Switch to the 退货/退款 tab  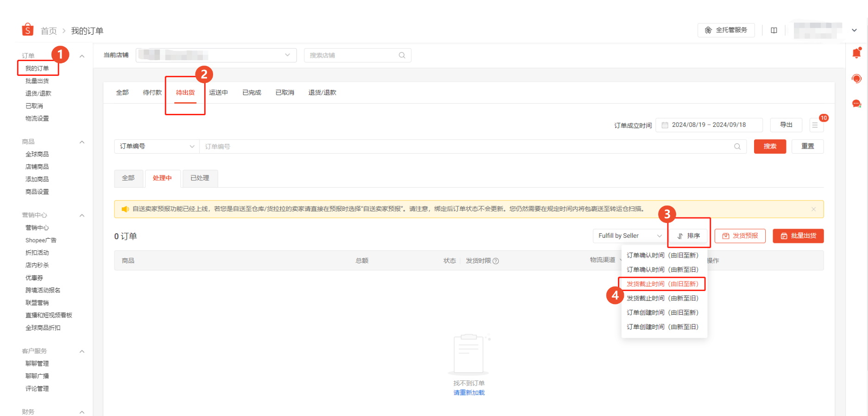(x=322, y=93)
